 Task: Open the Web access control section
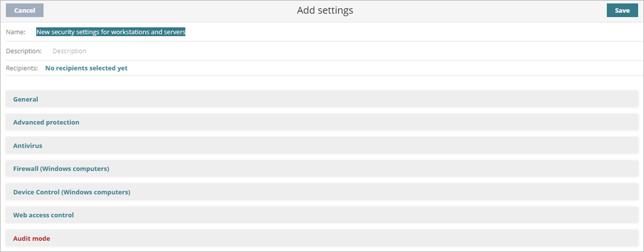[322, 215]
